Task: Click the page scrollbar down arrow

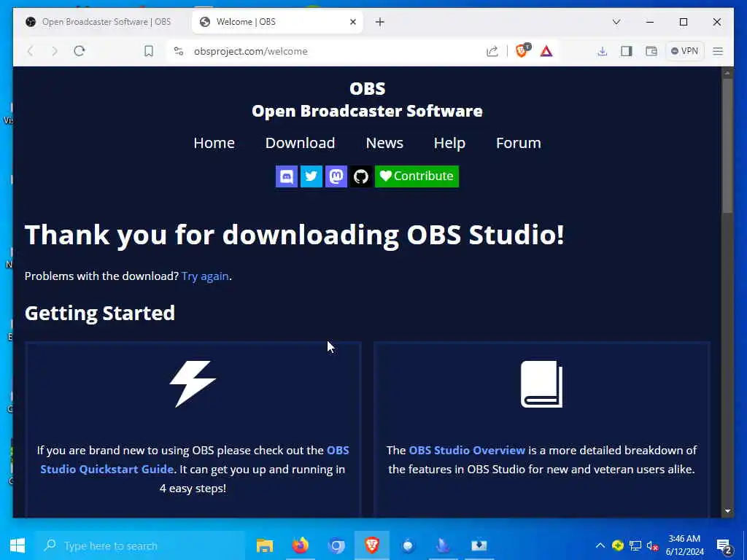Action: tap(727, 511)
